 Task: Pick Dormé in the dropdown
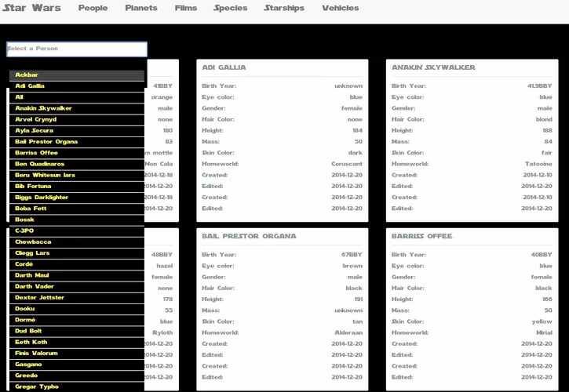[x=77, y=320]
